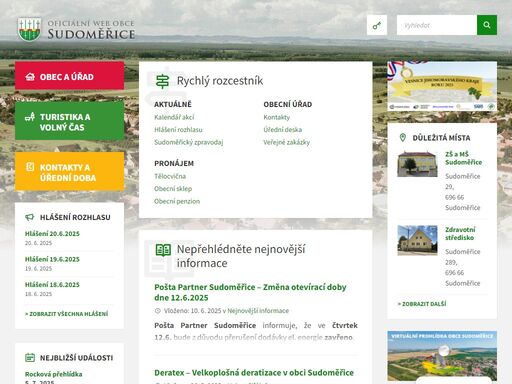Open Obecní penzion link

[x=177, y=201]
